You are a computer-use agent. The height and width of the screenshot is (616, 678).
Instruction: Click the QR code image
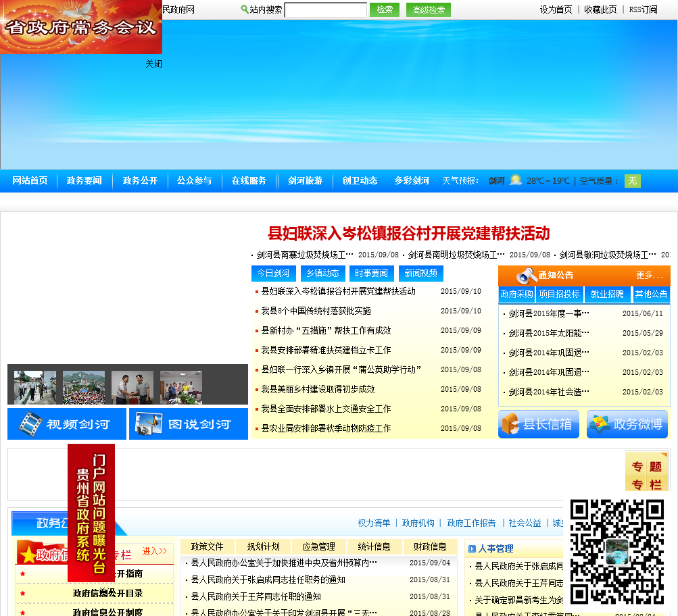click(617, 552)
